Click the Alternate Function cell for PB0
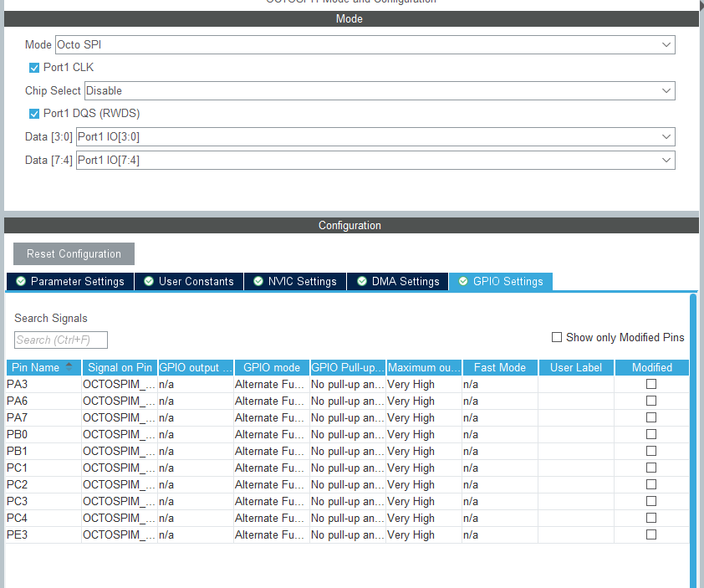The width and height of the screenshot is (704, 588). point(272,434)
